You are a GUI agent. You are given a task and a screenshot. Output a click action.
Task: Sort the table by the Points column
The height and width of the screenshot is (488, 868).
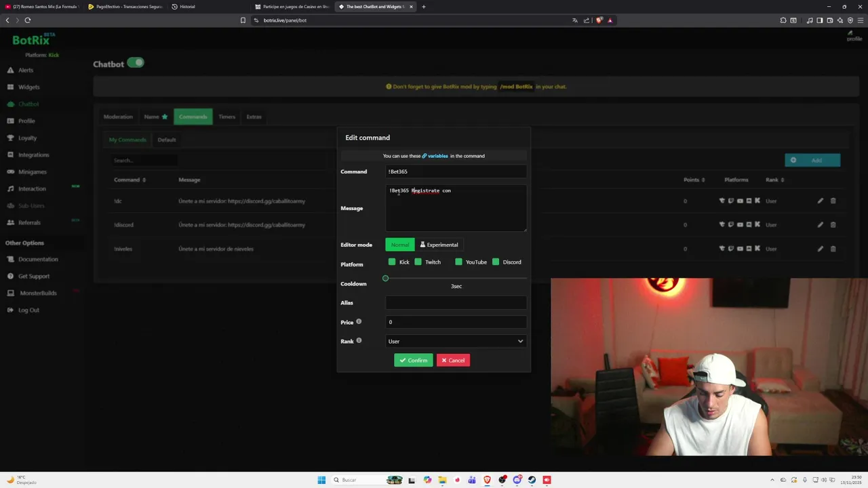694,180
